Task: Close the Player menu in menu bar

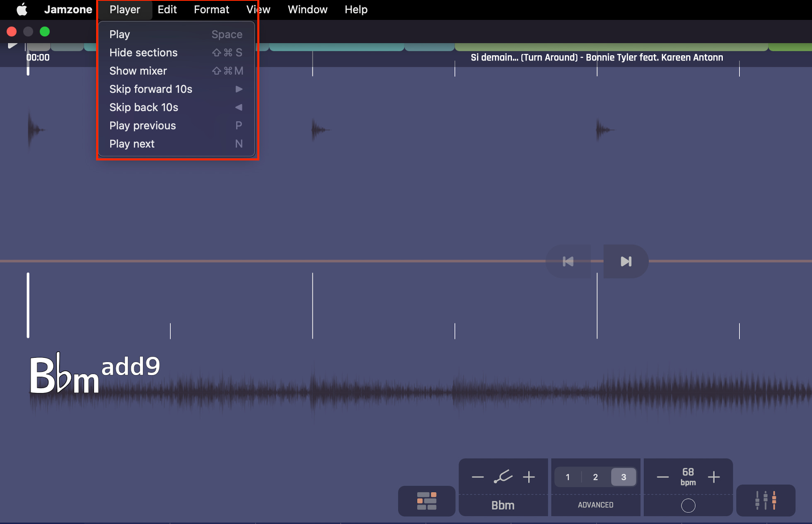Action: point(125,9)
